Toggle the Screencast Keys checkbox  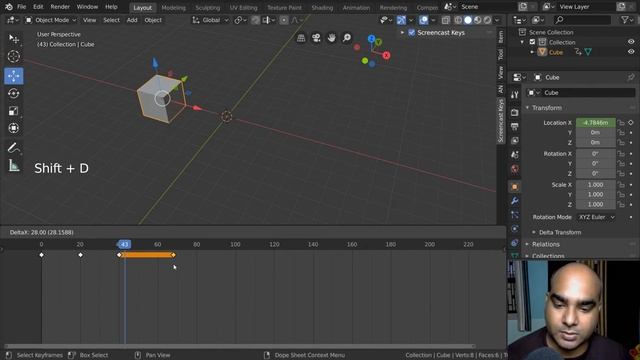click(x=411, y=33)
